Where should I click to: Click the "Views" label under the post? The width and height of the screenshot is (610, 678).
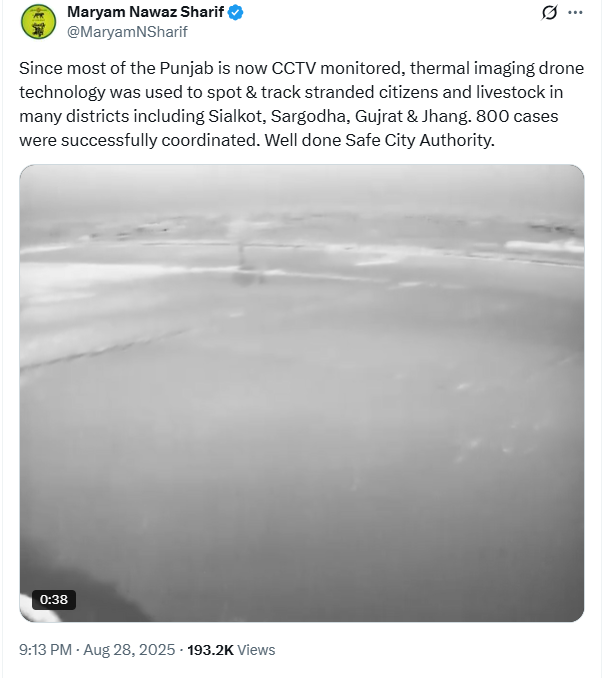point(256,650)
